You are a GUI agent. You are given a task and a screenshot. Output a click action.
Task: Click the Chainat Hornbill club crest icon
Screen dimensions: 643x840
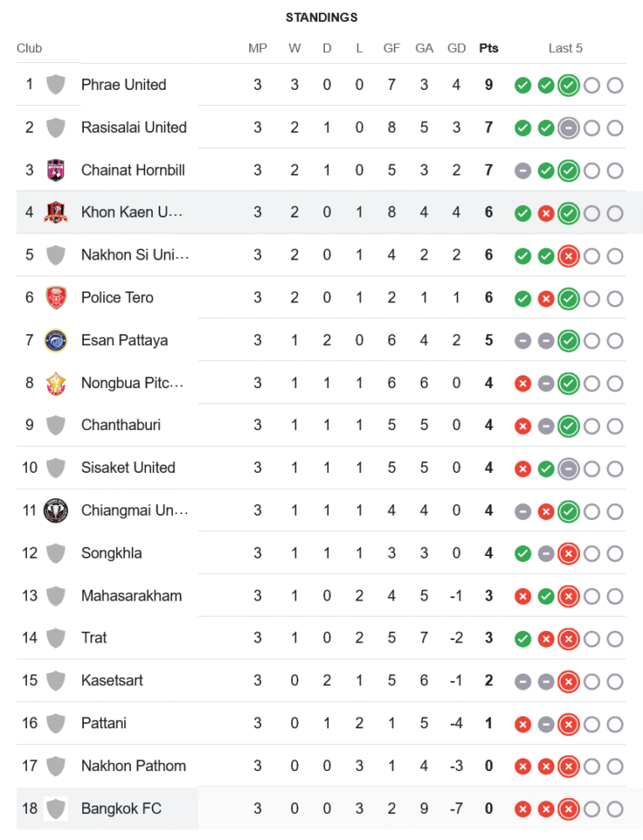(x=55, y=170)
